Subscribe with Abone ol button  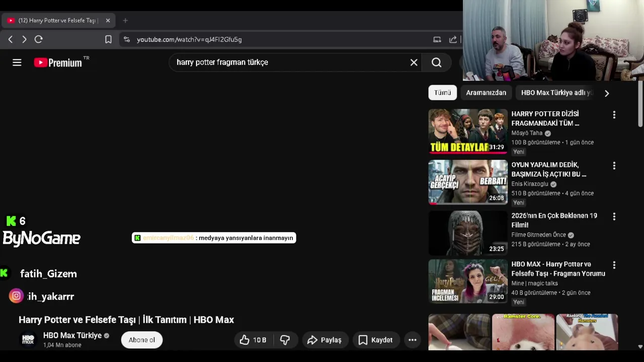[142, 340]
